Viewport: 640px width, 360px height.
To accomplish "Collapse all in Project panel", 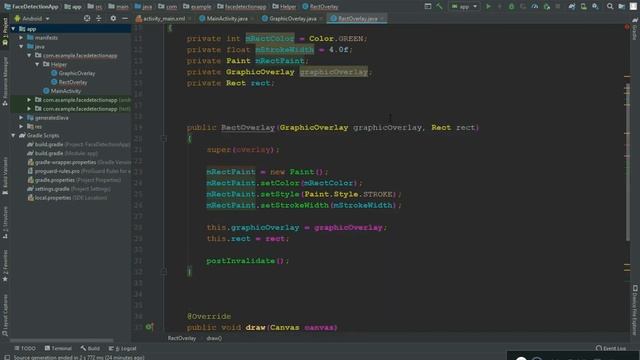I will pos(99,18).
